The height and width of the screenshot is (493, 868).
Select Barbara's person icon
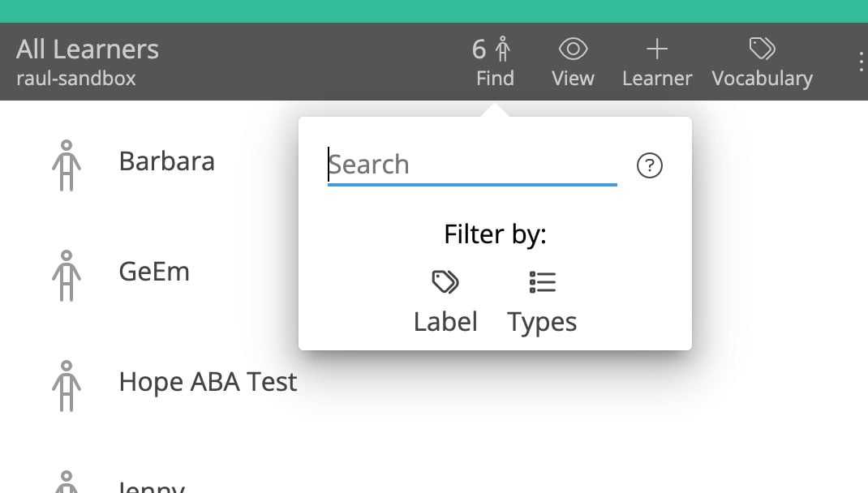tap(67, 165)
